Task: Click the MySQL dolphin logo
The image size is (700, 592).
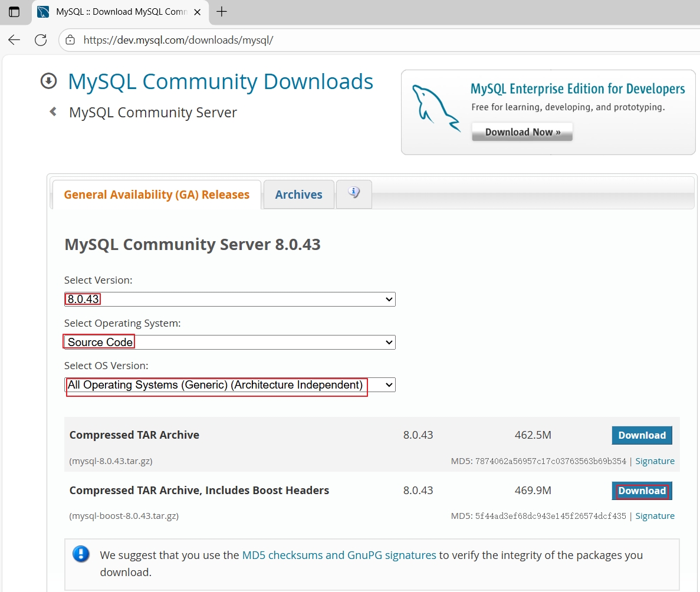Action: click(435, 108)
